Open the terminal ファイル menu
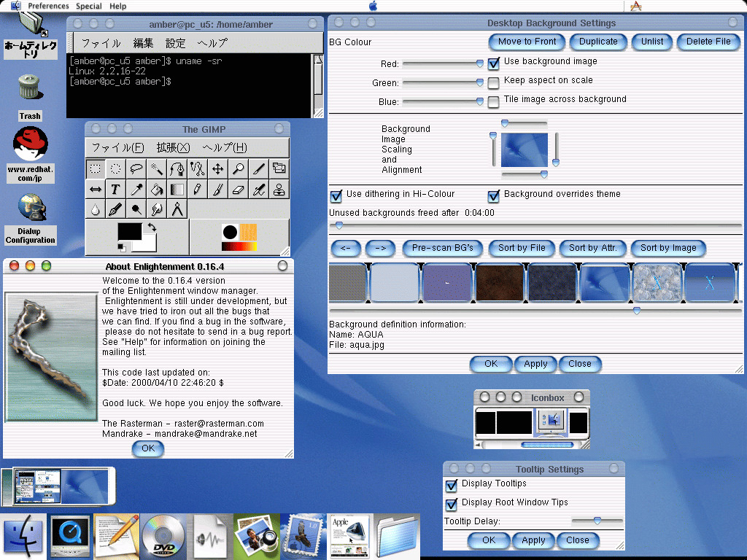747x560 pixels. pyautogui.click(x=101, y=43)
